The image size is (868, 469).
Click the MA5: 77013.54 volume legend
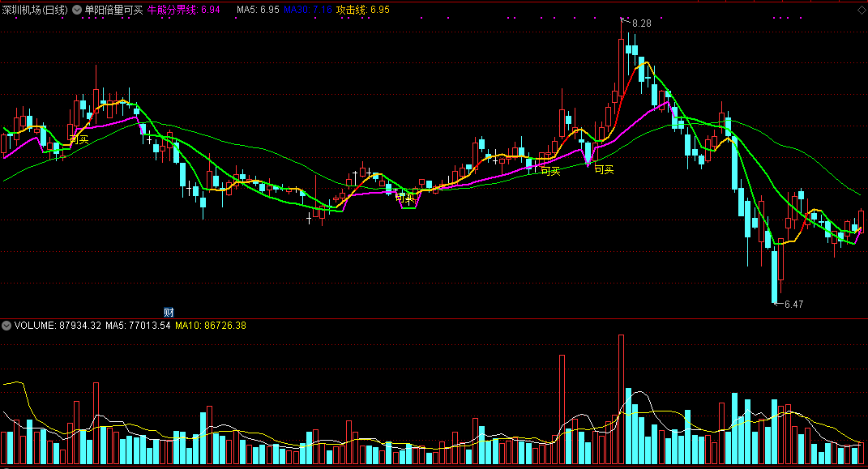point(138,326)
